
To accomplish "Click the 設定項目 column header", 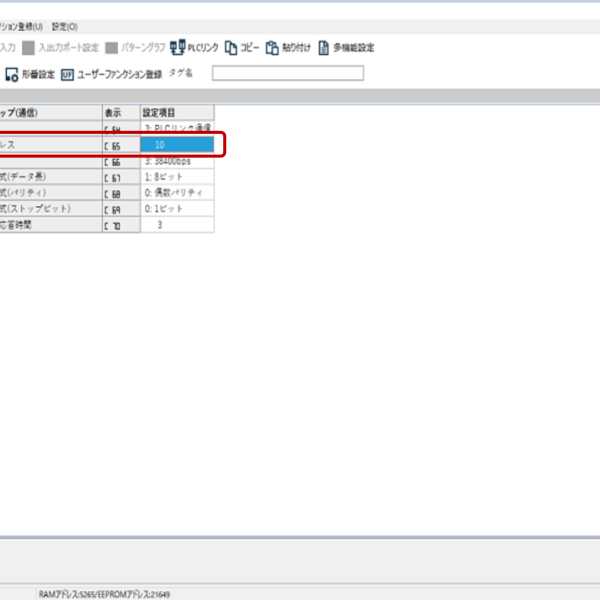I will click(177, 113).
